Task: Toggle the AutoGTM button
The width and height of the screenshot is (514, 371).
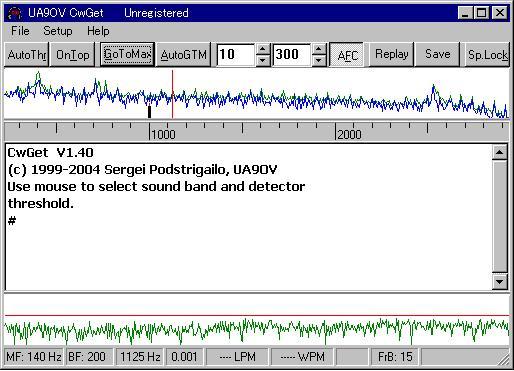Action: [x=184, y=54]
